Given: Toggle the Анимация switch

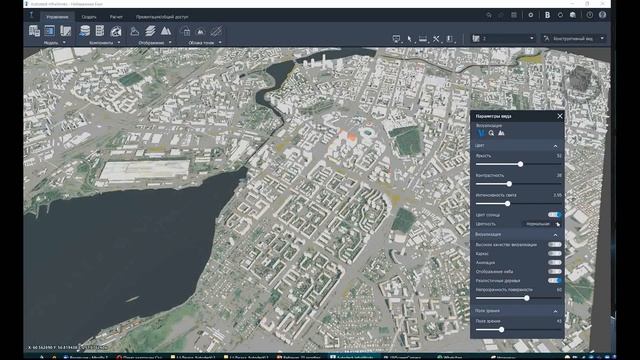Looking at the screenshot, I should (x=555, y=262).
